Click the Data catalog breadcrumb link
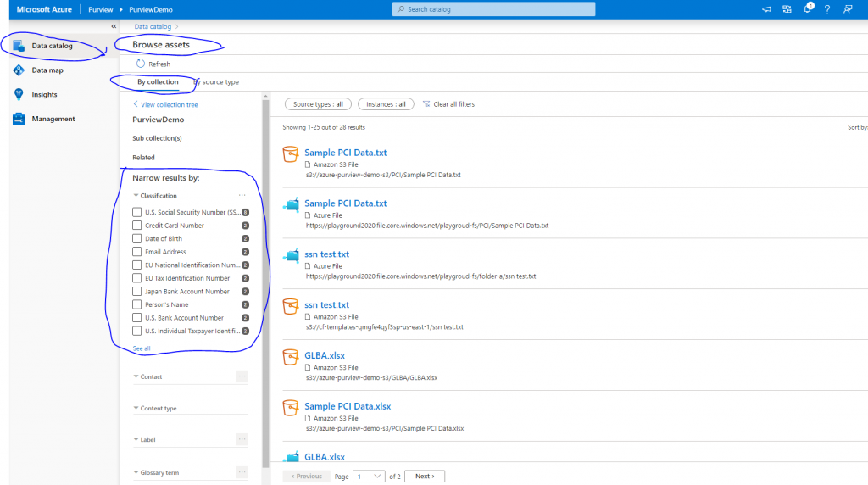Screen dimensions: 868x485 coord(153,26)
